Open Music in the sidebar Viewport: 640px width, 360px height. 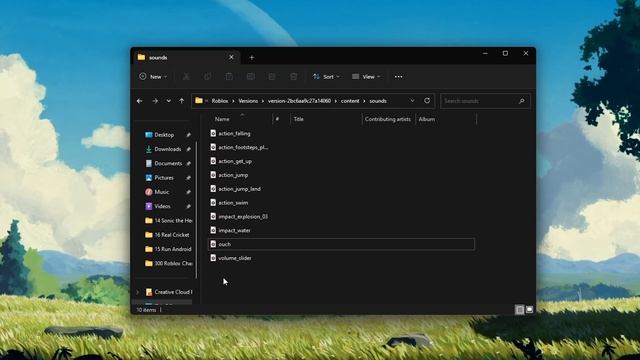(x=162, y=192)
